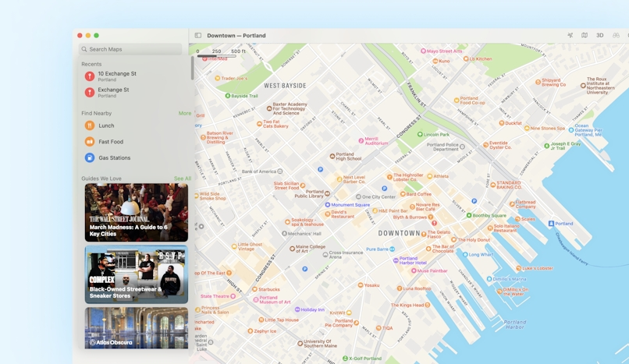This screenshot has height=364, width=629.
Task: Select Two Fat Cats Bakery pin
Action: [x=260, y=124]
